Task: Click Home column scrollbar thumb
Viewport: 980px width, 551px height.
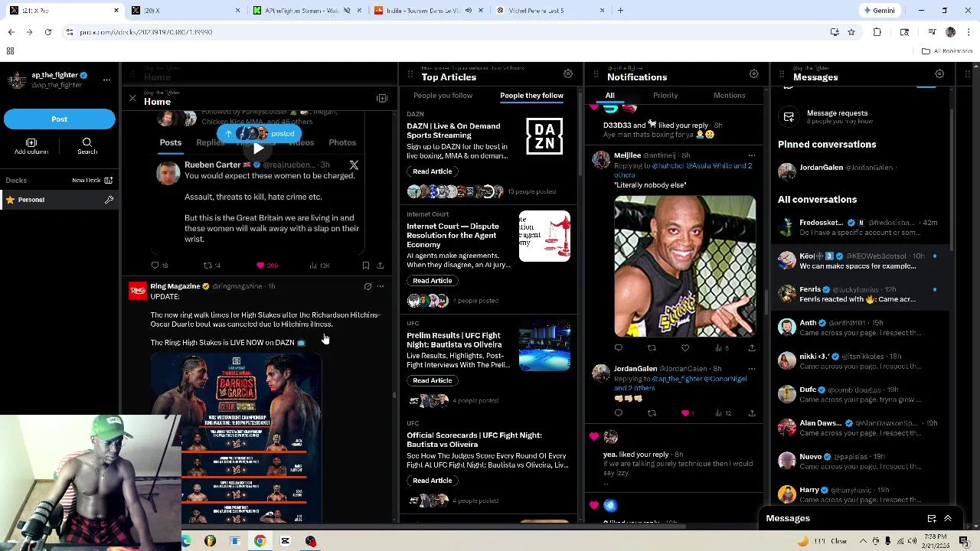Action: tap(394, 395)
